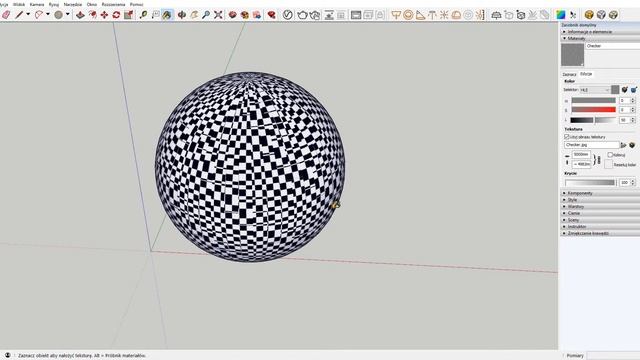The width and height of the screenshot is (640, 360).
Task: Select the Scale tool
Action: point(129,15)
